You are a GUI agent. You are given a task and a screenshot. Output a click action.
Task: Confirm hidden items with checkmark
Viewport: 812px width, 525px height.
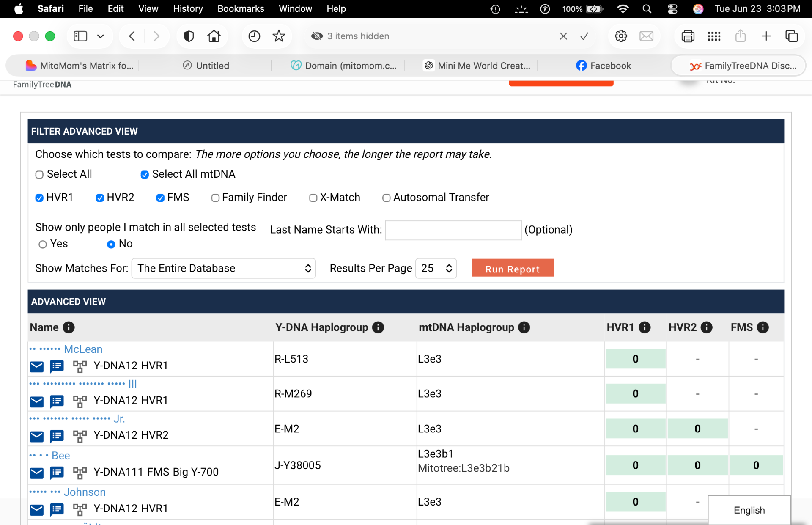(x=584, y=36)
